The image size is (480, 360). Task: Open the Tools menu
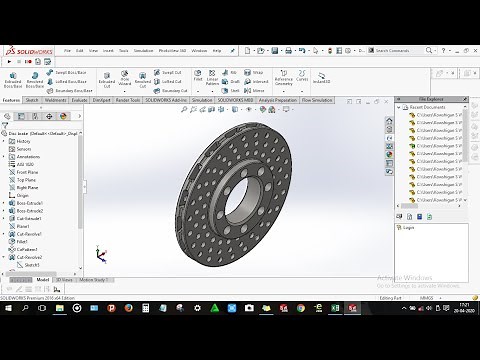pos(124,51)
